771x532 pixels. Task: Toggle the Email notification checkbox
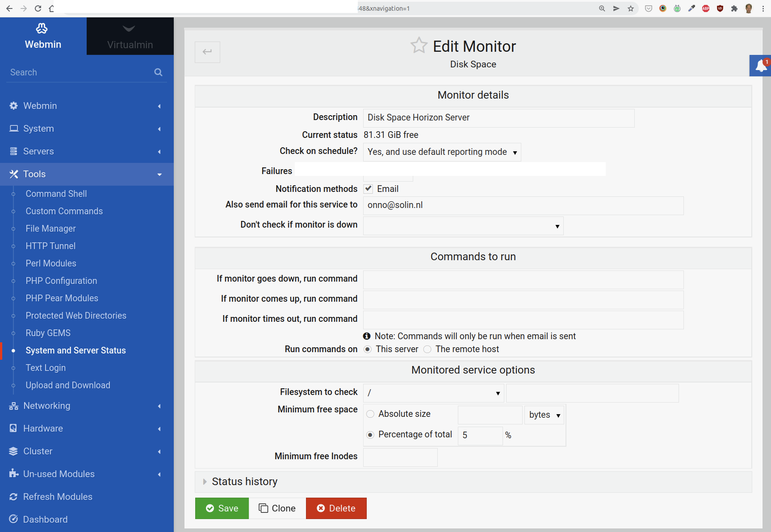click(369, 189)
